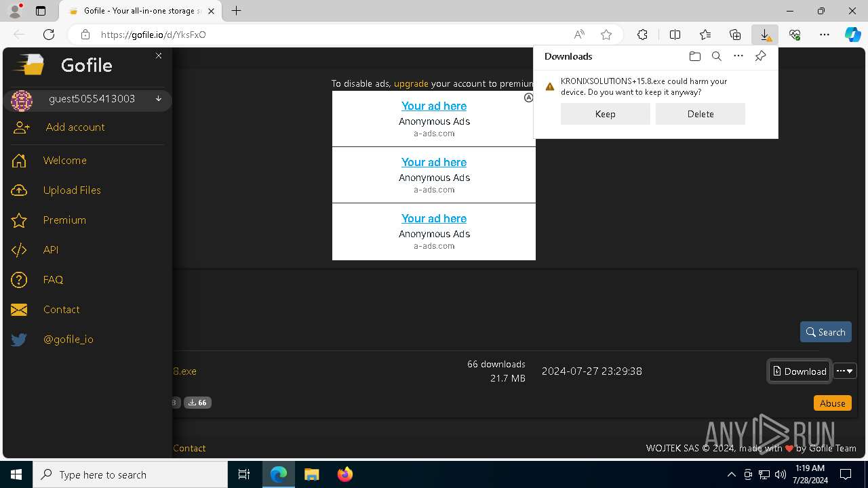The height and width of the screenshot is (488, 868).
Task: Click the guest account avatar icon
Action: pyautogui.click(x=22, y=101)
